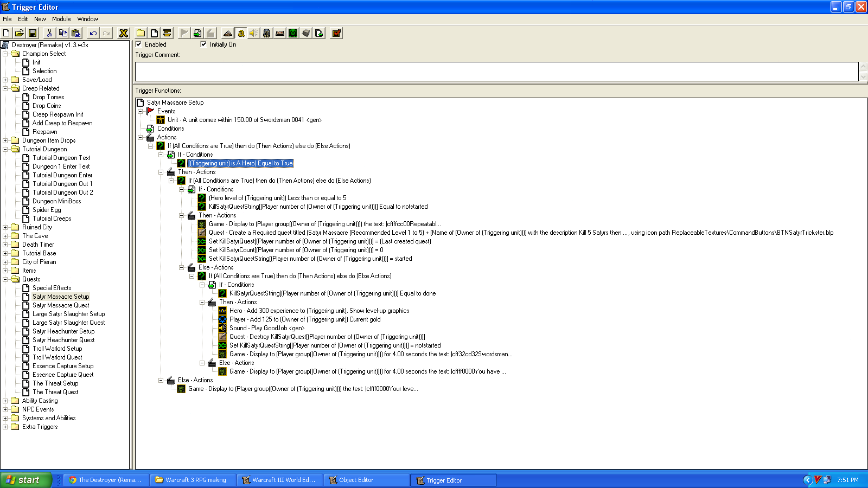Open the Module menu
This screenshot has height=488, width=868.
pyautogui.click(x=61, y=19)
